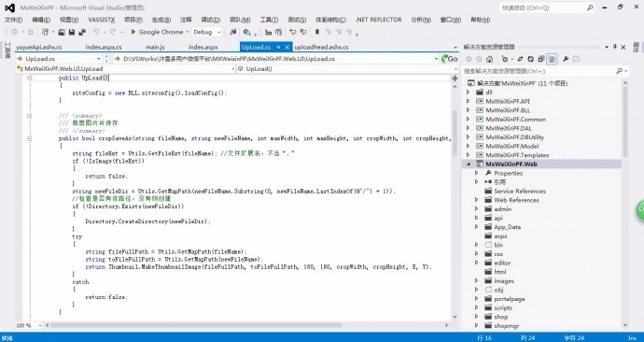
Task: Click the Home icon in Solution Explorer
Action: click(489, 59)
